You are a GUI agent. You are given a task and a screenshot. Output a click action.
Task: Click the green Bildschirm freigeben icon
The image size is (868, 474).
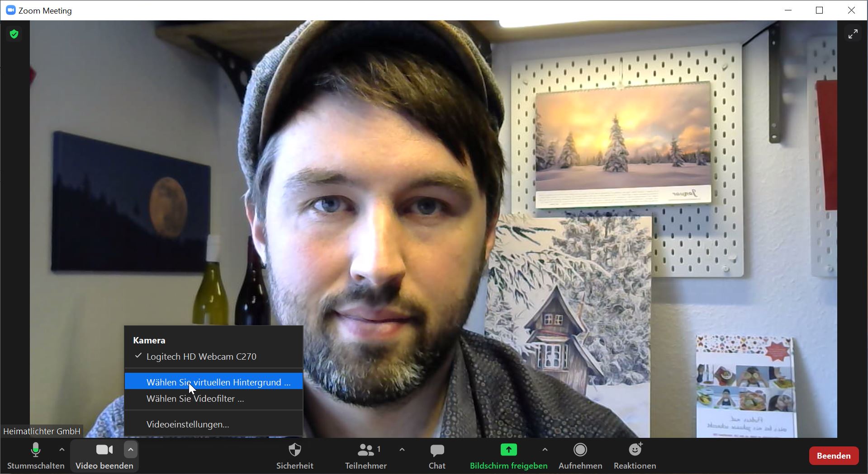coord(508,450)
